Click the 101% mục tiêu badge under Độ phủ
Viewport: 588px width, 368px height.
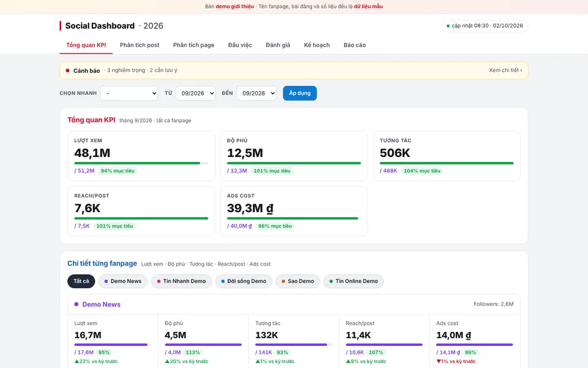(x=272, y=171)
